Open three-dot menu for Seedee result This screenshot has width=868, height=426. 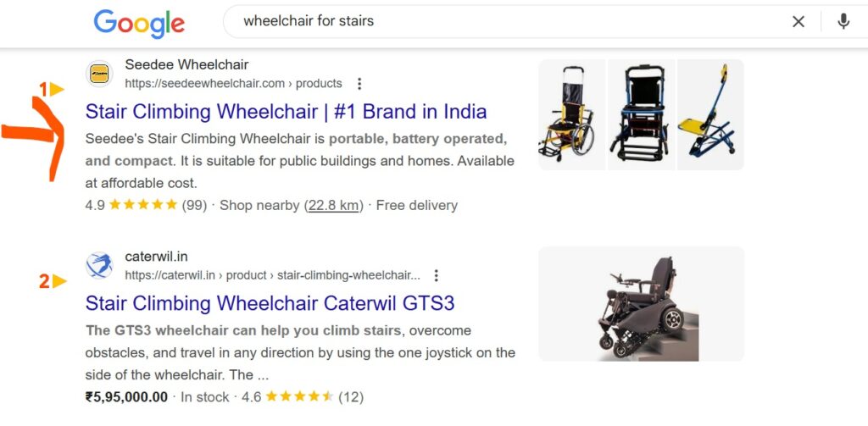coord(359,84)
